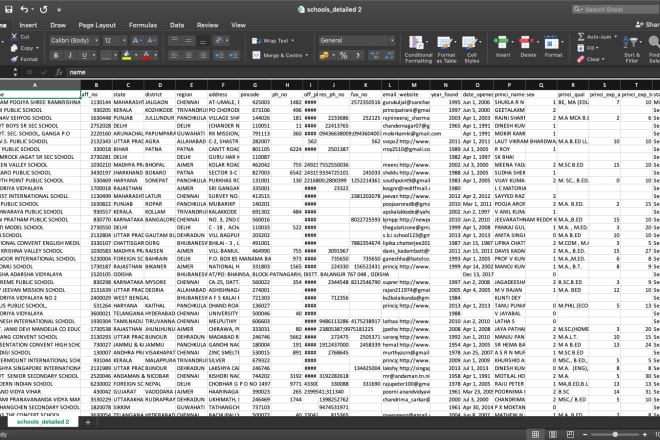The height and width of the screenshot is (440, 660).
Task: Open the cell borders dropdown arrow
Action: click(x=116, y=56)
